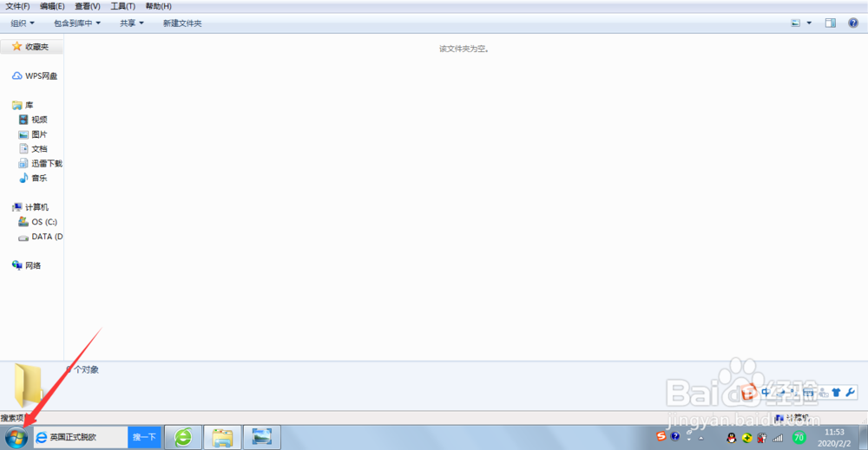Click the Sogou toolbar S logo
The height and width of the screenshot is (450, 868).
click(748, 392)
